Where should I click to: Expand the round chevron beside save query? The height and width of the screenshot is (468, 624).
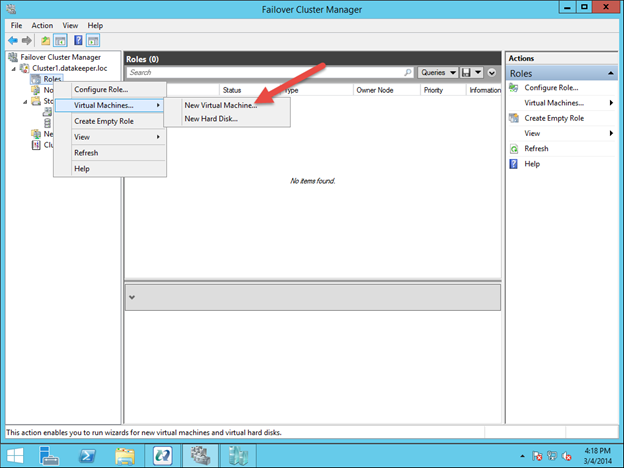coord(492,73)
